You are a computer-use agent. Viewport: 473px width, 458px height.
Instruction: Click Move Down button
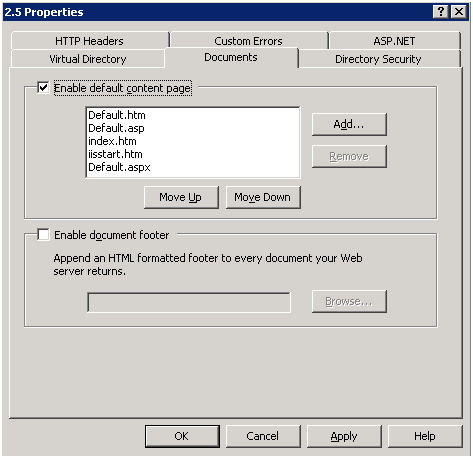click(263, 197)
